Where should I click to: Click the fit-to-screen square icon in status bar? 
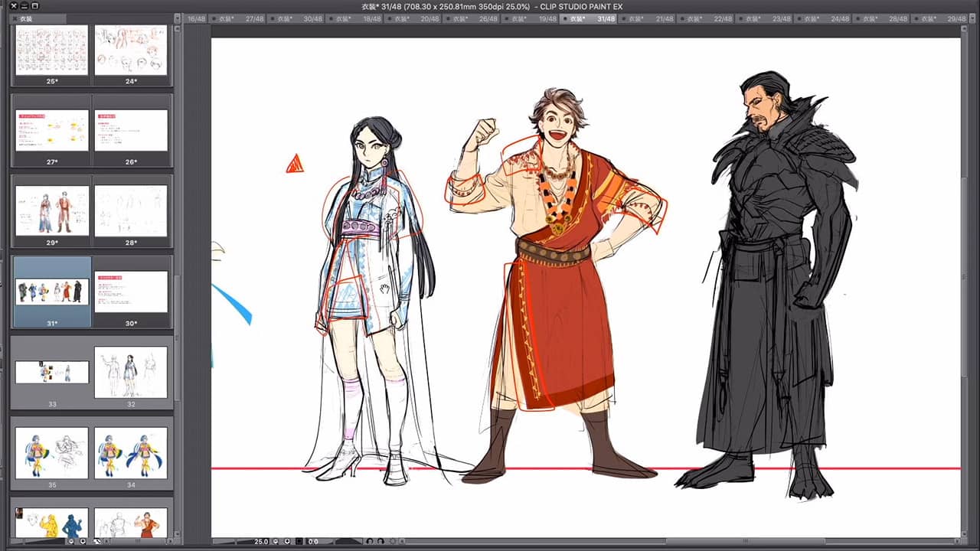tap(299, 542)
